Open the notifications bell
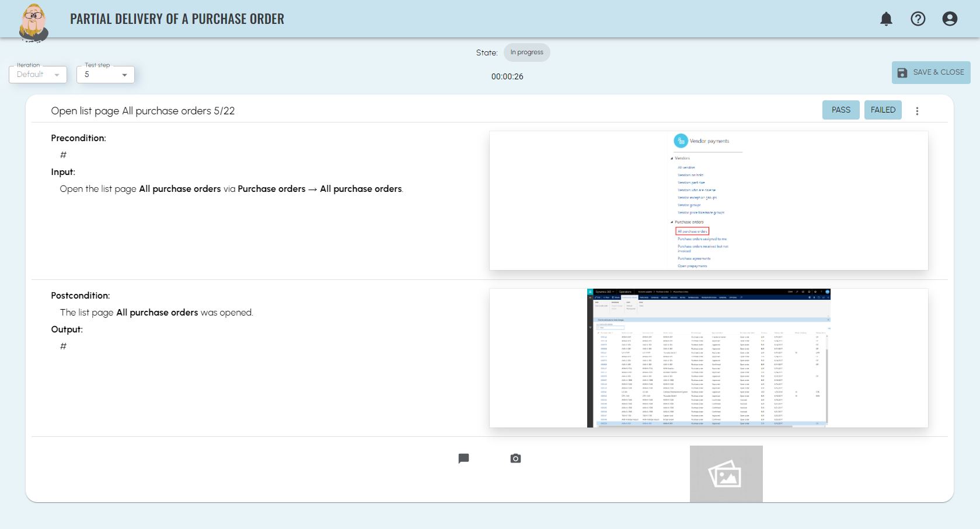980x529 pixels. [x=886, y=19]
